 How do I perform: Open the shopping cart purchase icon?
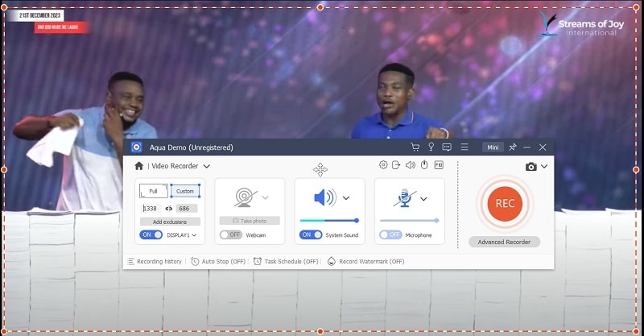click(415, 147)
